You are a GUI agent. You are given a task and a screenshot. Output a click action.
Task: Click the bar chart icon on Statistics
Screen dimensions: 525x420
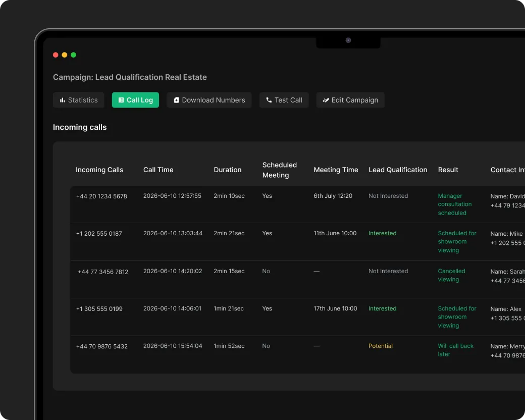tap(62, 100)
